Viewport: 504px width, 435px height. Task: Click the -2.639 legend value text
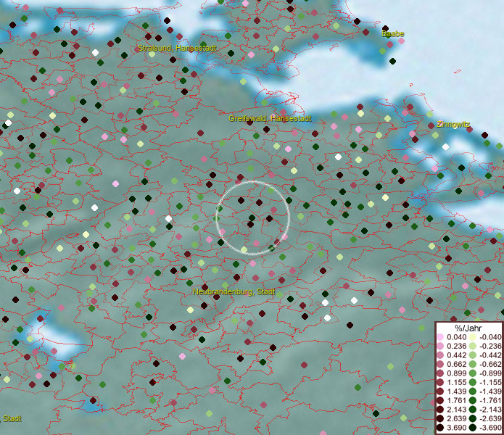(490, 418)
